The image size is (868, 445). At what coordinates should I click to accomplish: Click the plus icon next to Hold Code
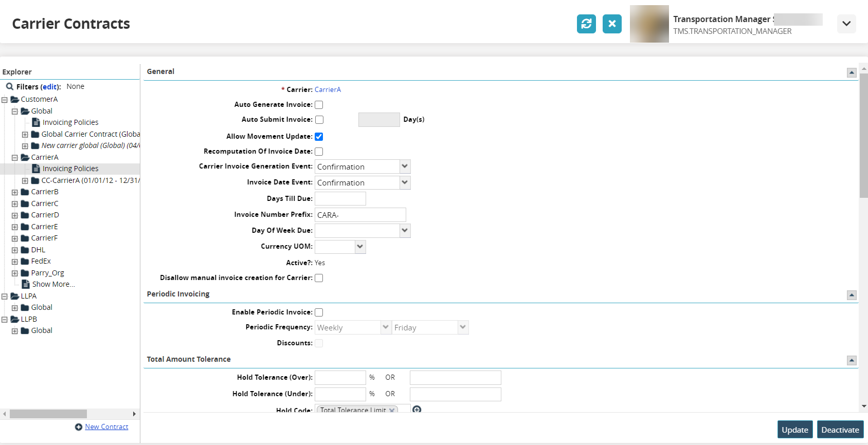pyautogui.click(x=417, y=410)
